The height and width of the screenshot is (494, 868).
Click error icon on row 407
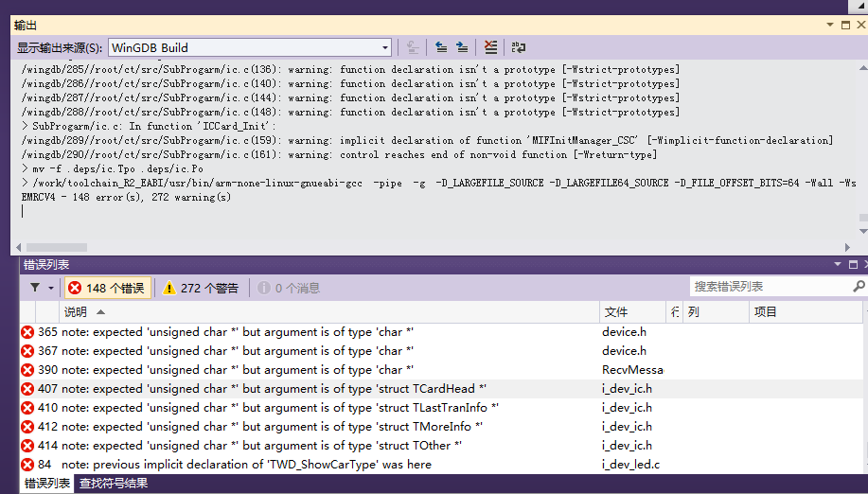tap(27, 389)
